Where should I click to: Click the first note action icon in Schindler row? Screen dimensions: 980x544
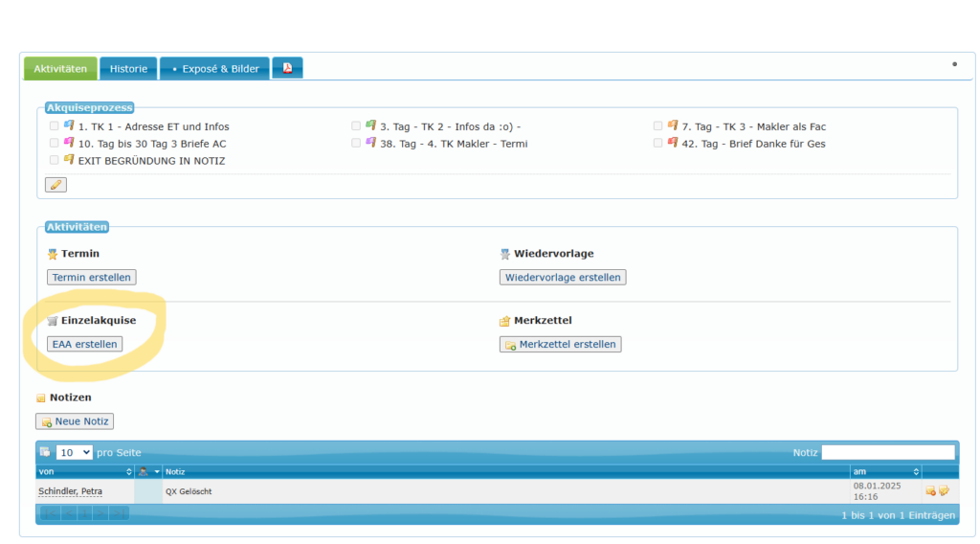pyautogui.click(x=930, y=491)
